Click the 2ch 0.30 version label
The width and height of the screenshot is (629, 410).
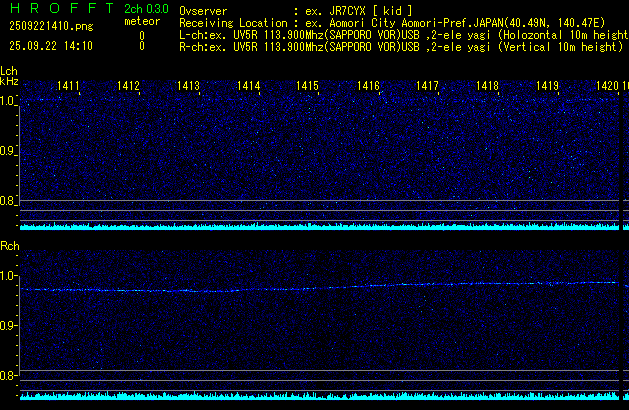coord(146,9)
